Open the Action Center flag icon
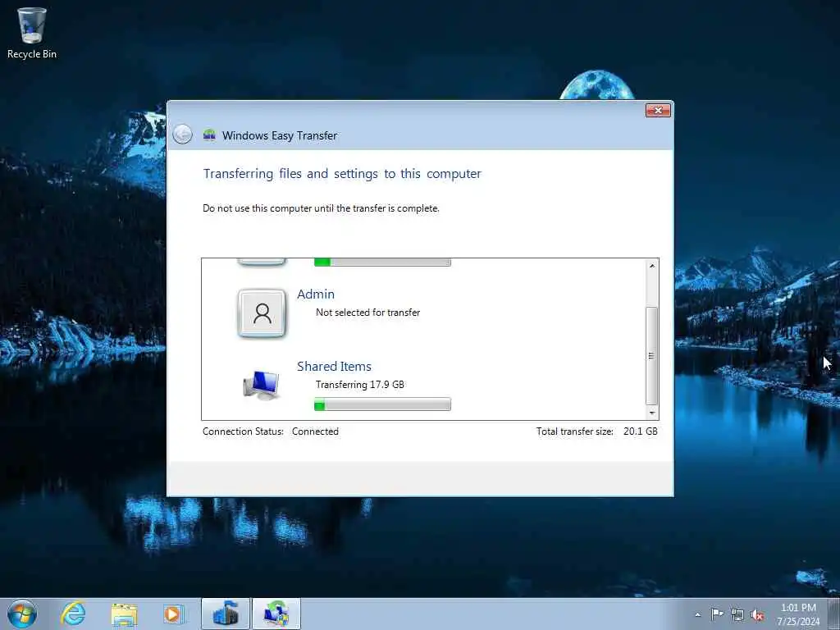The image size is (840, 630). click(x=717, y=614)
